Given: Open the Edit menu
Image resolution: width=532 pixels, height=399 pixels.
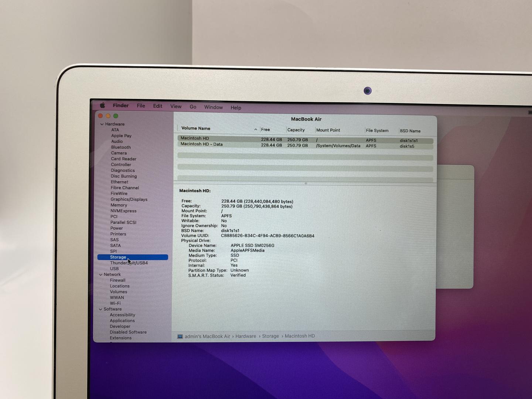Looking at the screenshot, I should click(x=158, y=106).
